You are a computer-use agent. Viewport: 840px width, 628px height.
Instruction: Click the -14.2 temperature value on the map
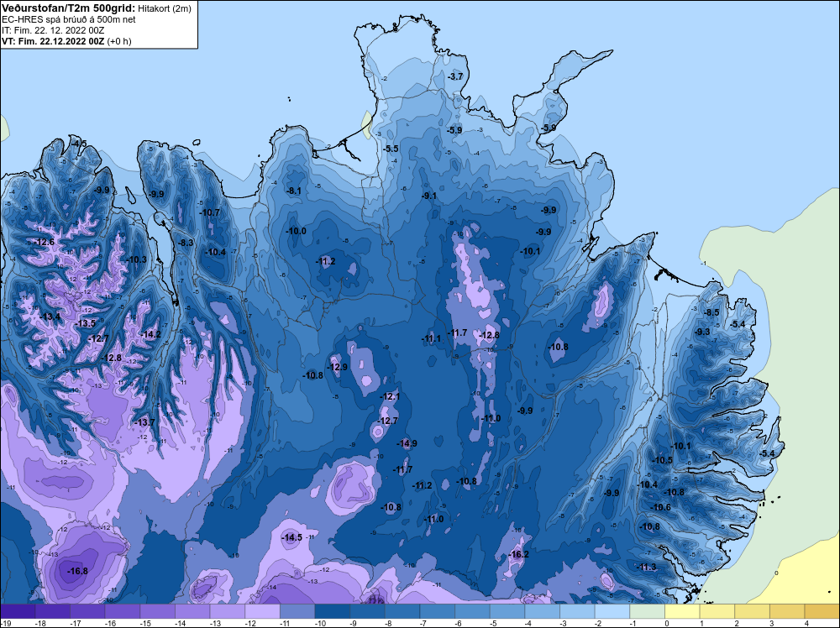(x=150, y=334)
